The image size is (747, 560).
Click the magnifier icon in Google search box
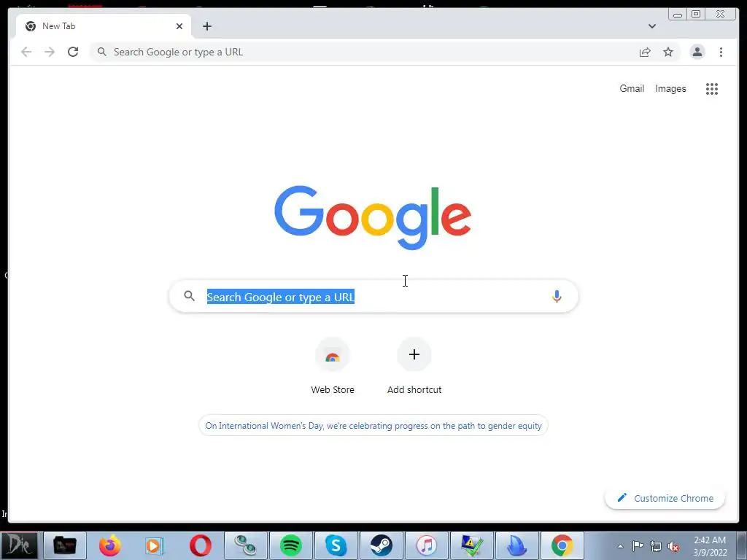[x=189, y=296]
